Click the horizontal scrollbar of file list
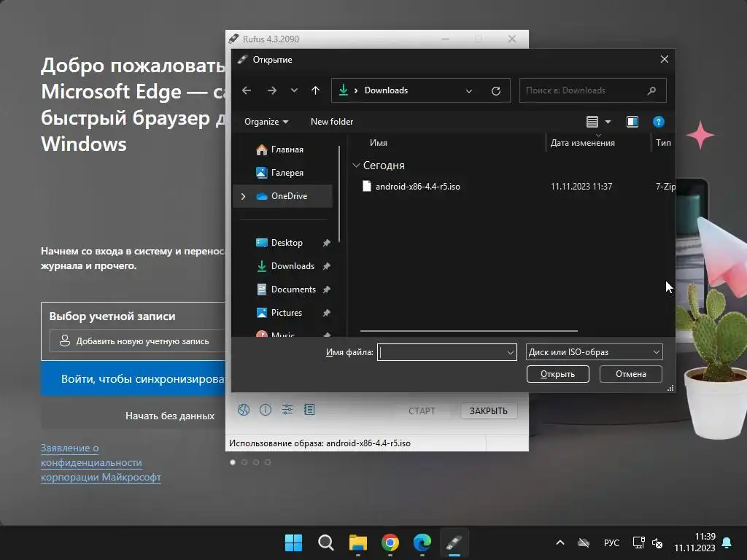 469,331
